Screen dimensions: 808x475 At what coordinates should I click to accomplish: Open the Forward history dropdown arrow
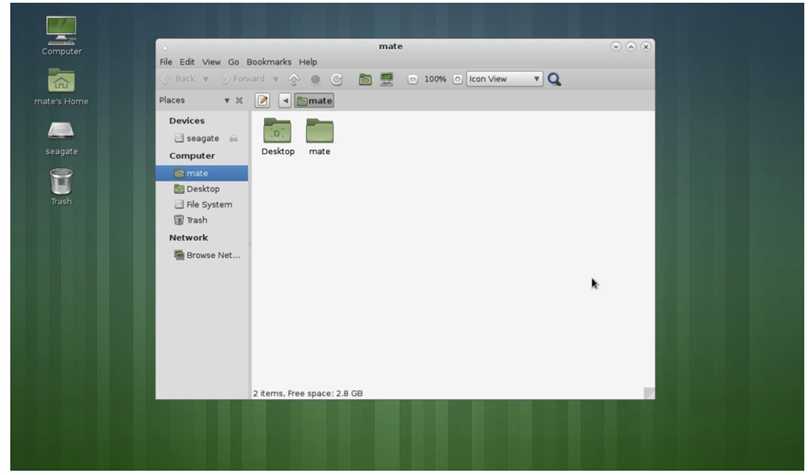click(276, 79)
